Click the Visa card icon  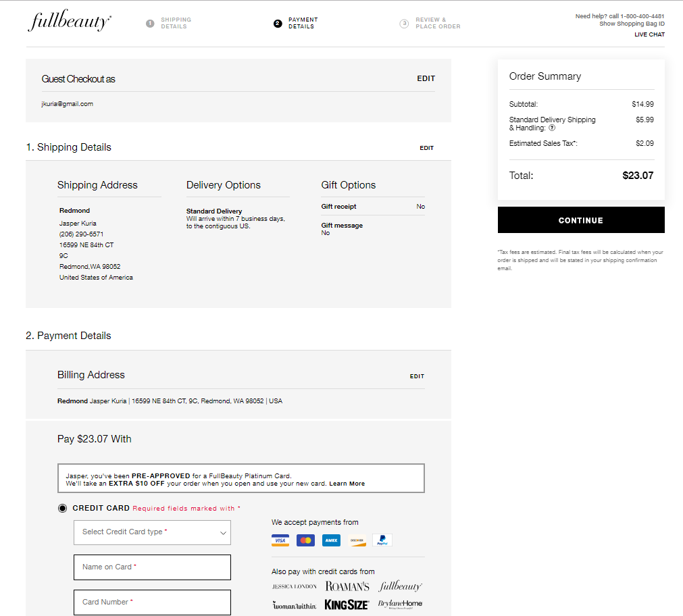(x=280, y=540)
